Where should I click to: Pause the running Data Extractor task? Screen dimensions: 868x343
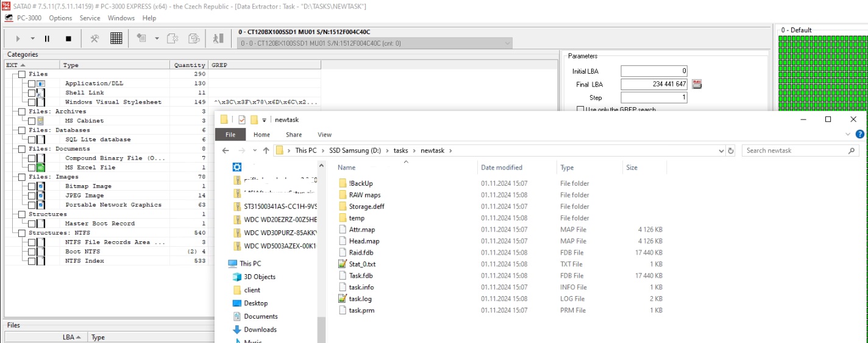47,38
